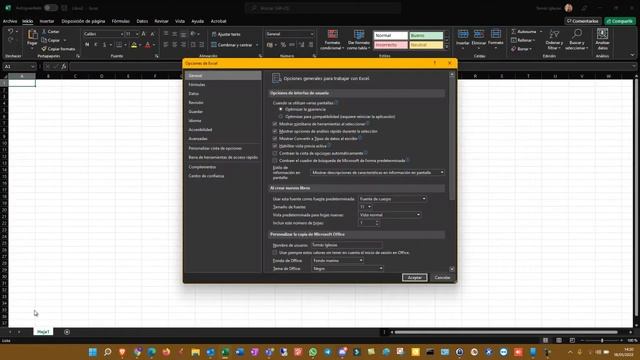Viewport: 640px width, 360px height.
Task: Toggle Contraer el cuadro de búsqueda checkbox
Action: [275, 160]
